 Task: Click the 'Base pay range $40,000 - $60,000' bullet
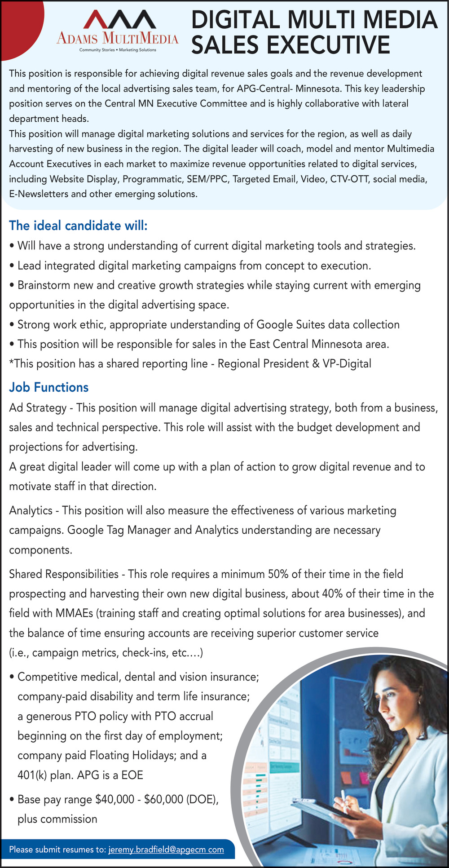(x=118, y=799)
